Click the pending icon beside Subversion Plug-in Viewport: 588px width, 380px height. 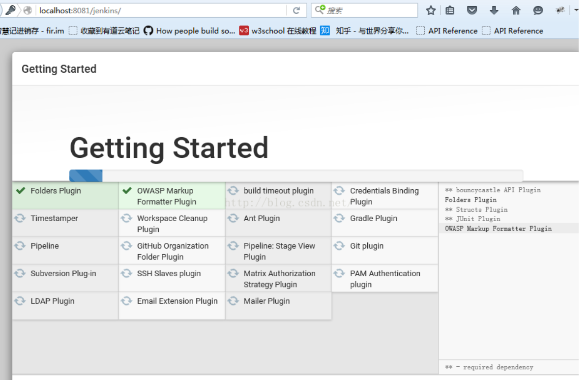pyautogui.click(x=20, y=273)
